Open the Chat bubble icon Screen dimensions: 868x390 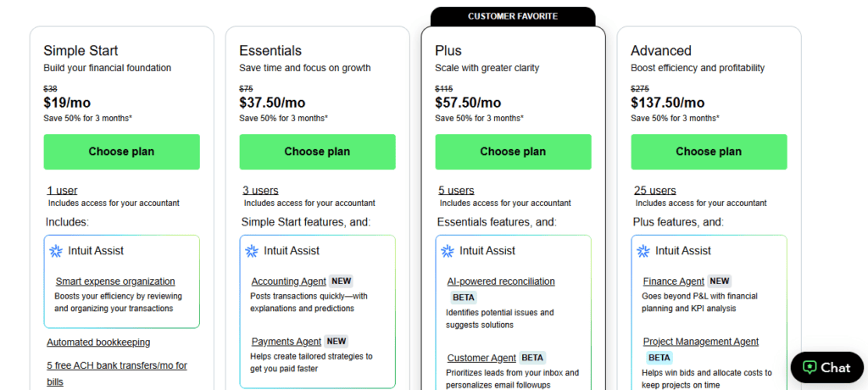810,367
